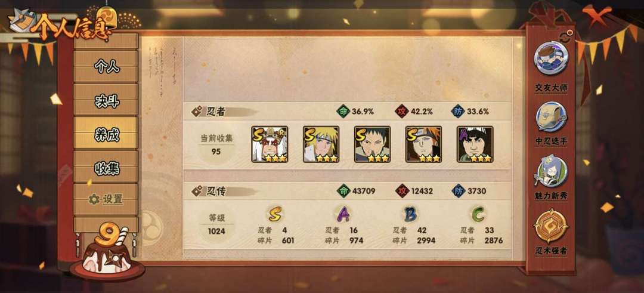Viewport: 644px width, 293px height.
Task: Select the Might Guy A-rank portrait
Action: point(475,144)
